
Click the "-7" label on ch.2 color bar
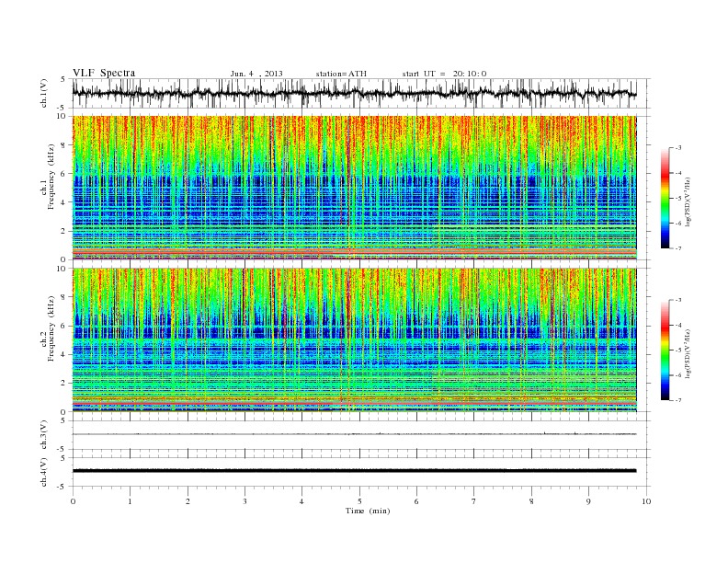[678, 400]
